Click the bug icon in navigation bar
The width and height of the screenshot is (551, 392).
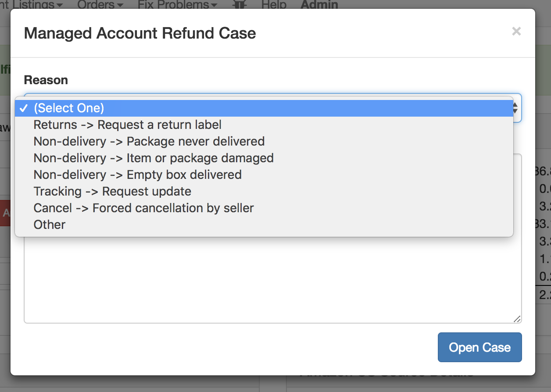(239, 4)
